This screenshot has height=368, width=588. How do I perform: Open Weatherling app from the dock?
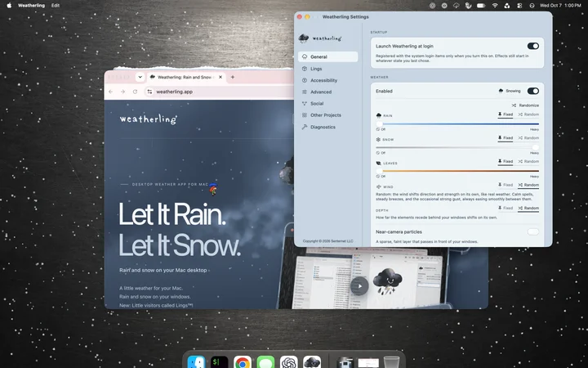click(x=312, y=362)
